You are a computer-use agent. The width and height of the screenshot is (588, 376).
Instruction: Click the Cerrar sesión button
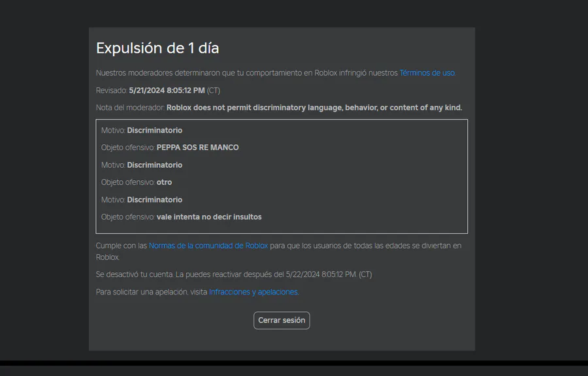[282, 321]
